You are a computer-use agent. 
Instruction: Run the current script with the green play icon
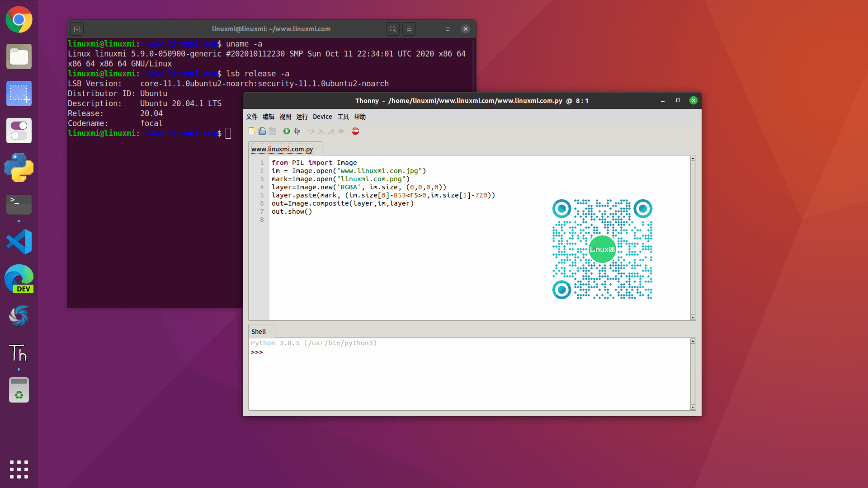click(x=287, y=131)
